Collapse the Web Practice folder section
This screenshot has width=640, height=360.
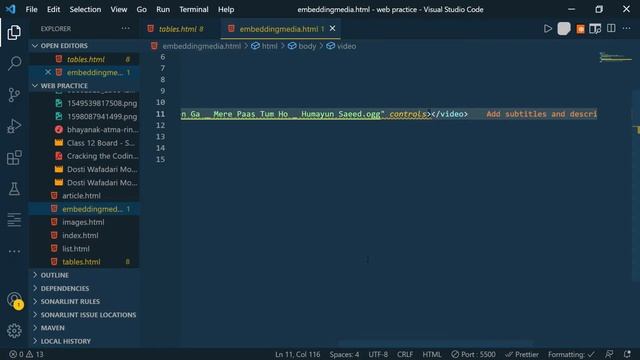(x=84, y=86)
